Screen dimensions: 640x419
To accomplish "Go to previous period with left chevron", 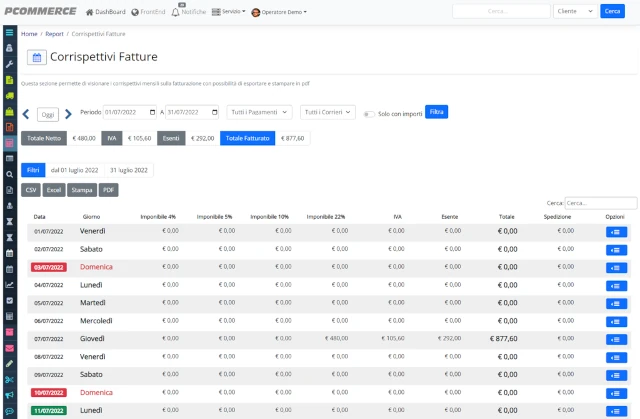I will coord(26,114).
